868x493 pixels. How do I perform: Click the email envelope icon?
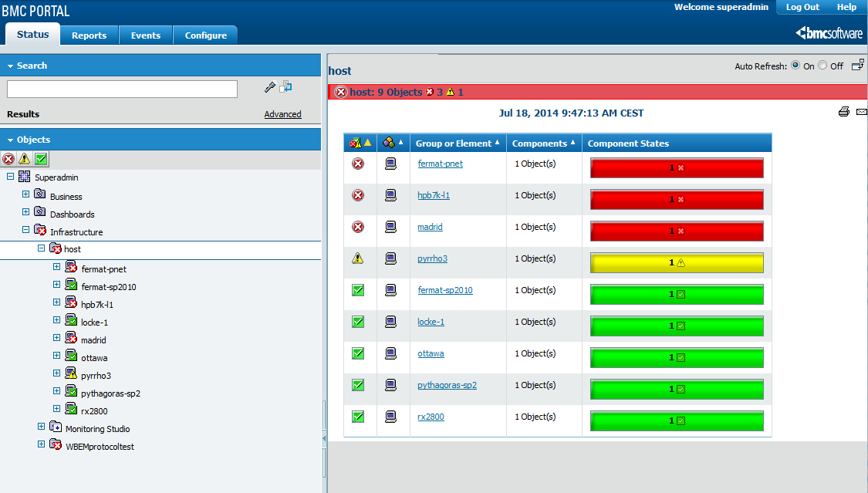[862, 112]
